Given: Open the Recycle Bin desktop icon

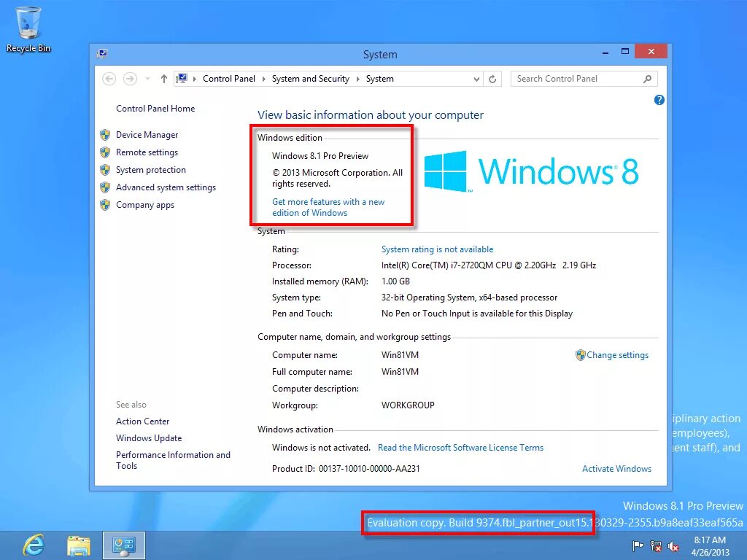Looking at the screenshot, I should pyautogui.click(x=28, y=29).
